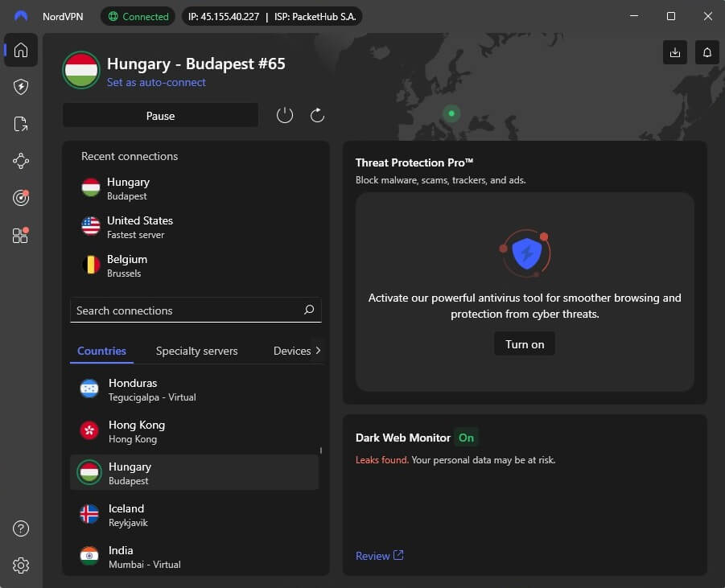Switch to the Specialty servers tab

click(196, 351)
